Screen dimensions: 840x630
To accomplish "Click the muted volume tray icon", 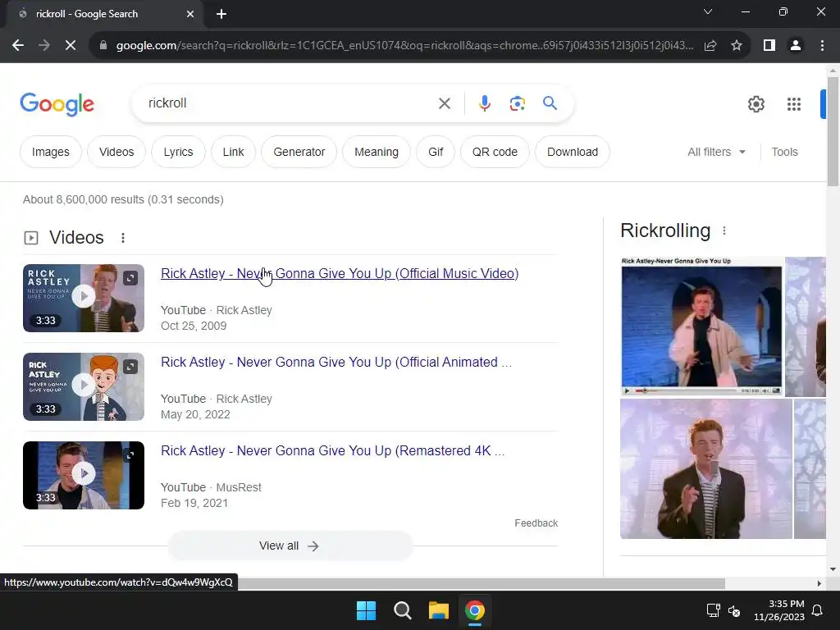I will (734, 610).
